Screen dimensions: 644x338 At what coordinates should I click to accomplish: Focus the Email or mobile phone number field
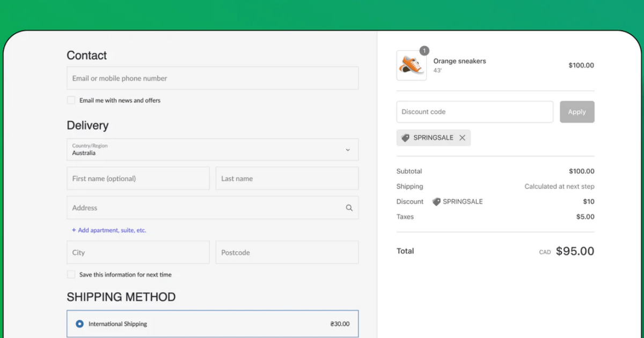click(212, 78)
